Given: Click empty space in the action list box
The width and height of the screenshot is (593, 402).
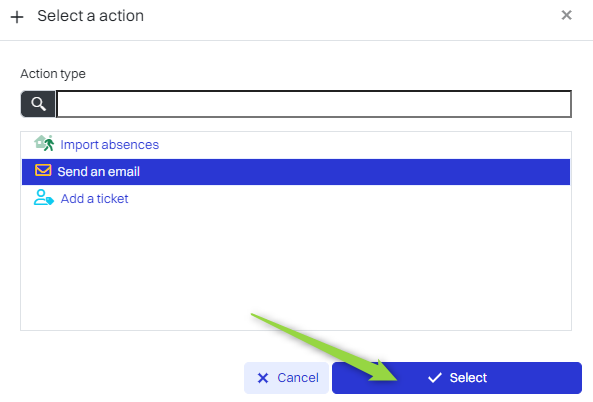Looking at the screenshot, I should coord(296,270).
